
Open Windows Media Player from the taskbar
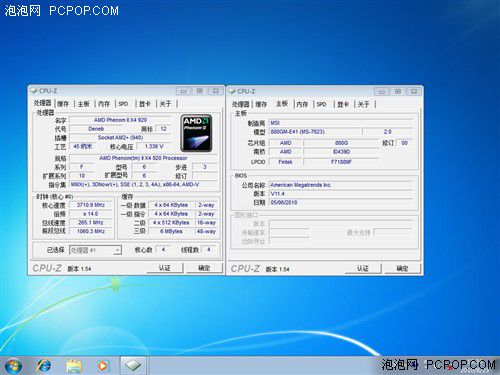tap(103, 366)
